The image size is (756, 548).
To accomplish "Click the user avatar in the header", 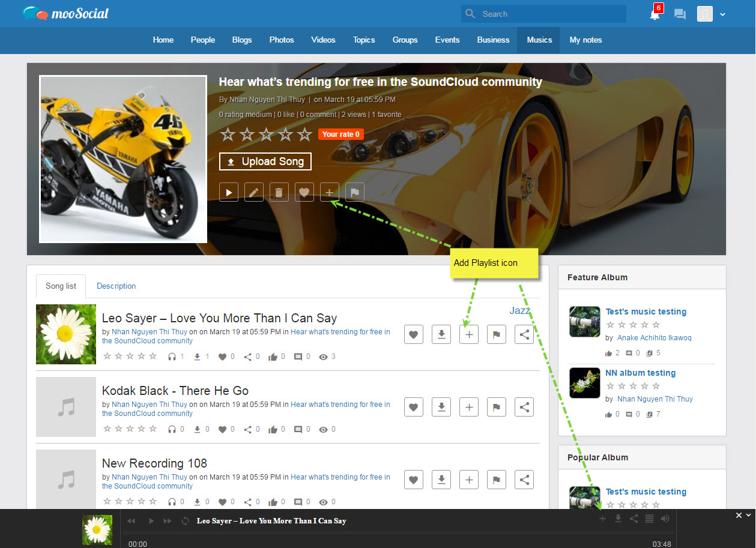I will [704, 14].
